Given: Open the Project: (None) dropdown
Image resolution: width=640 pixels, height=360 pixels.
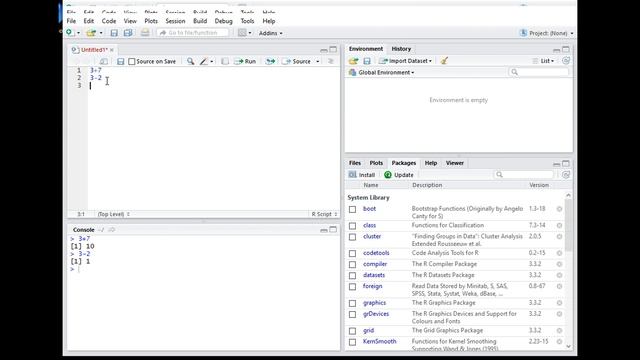Looking at the screenshot, I should click(x=547, y=33).
